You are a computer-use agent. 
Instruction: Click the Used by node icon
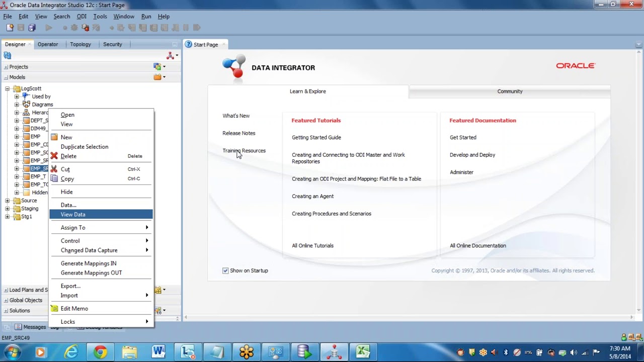click(x=26, y=97)
